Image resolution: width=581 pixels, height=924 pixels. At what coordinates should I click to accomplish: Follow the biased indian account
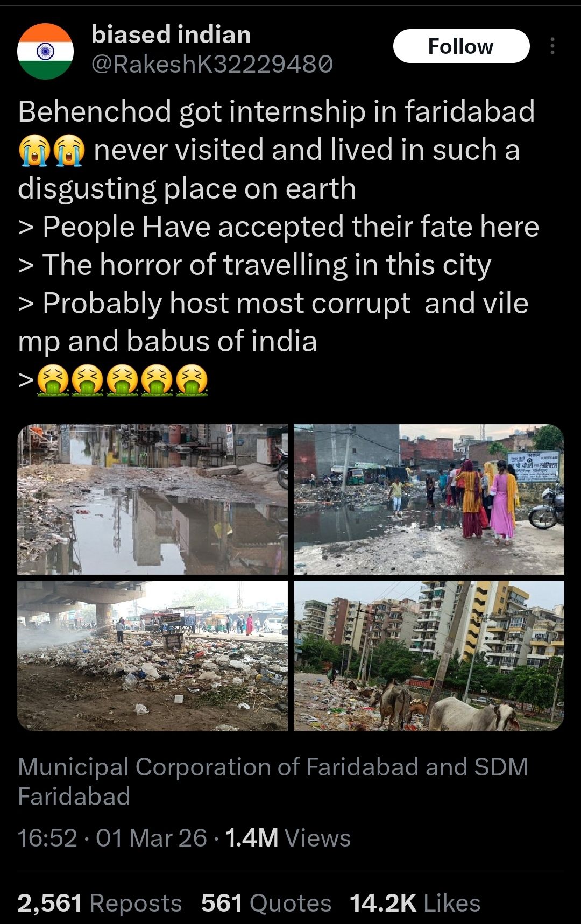click(x=461, y=46)
